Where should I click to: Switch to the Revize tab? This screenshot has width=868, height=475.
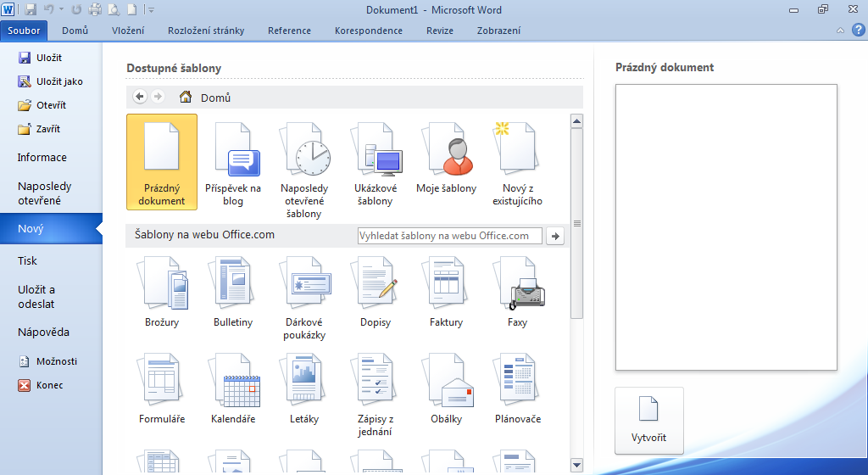440,31
